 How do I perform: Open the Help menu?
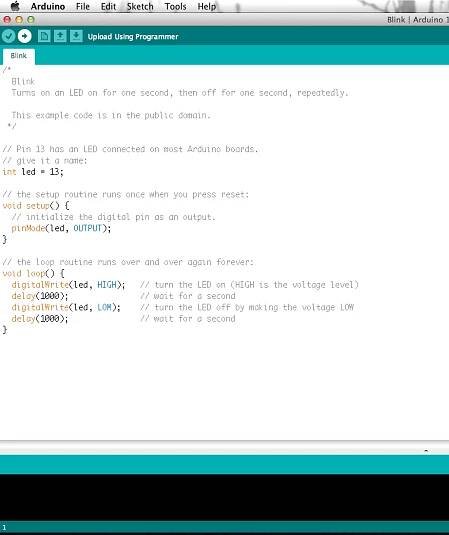[206, 6]
